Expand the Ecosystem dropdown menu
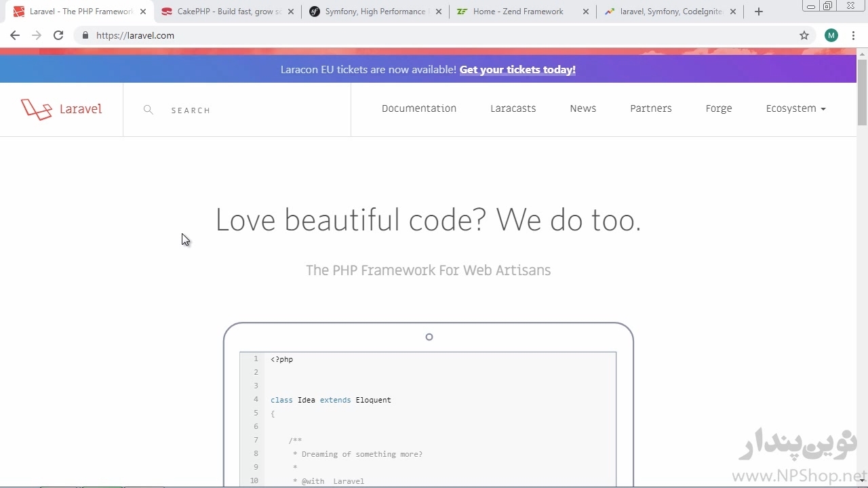Image resolution: width=868 pixels, height=488 pixels. click(x=795, y=108)
